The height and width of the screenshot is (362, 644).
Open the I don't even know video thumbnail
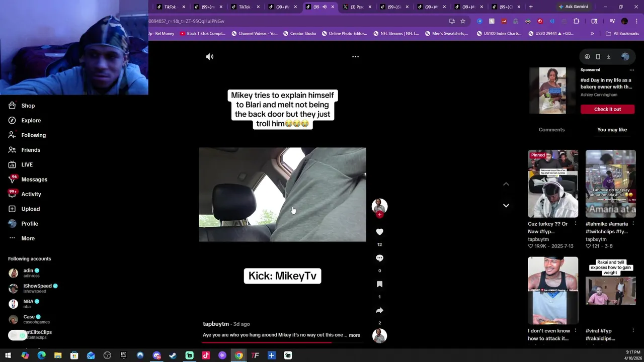(553, 291)
